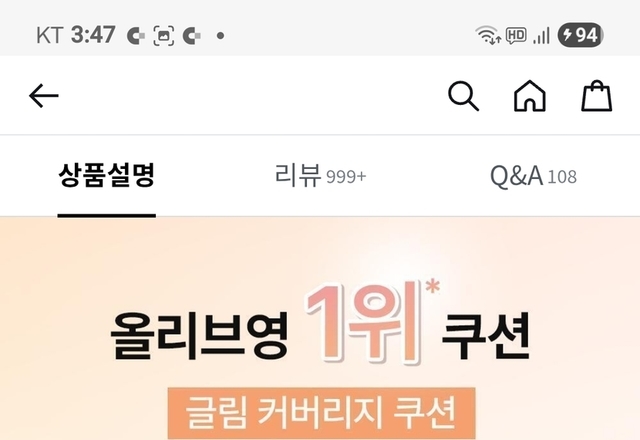Viewport: 640px width, 440px height.
Task: Tap the 3:47 clock in status bar
Action: pyautogui.click(x=93, y=35)
